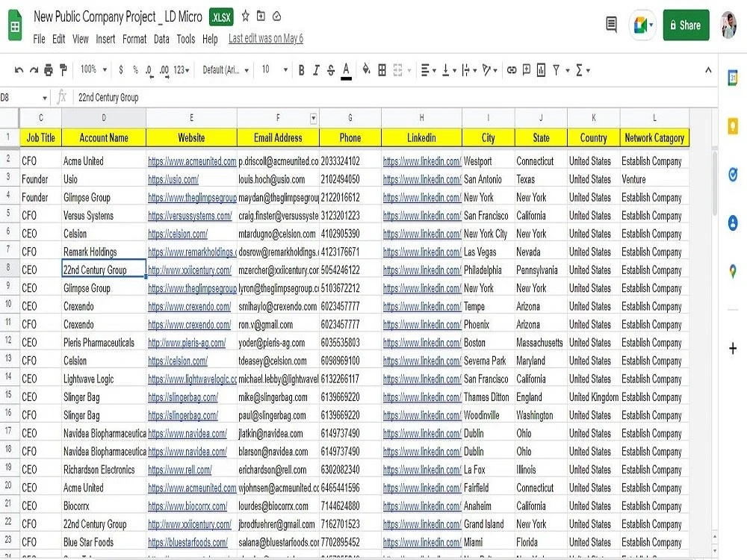This screenshot has height=560, width=747.
Task: Click the Print icon
Action: click(x=48, y=70)
